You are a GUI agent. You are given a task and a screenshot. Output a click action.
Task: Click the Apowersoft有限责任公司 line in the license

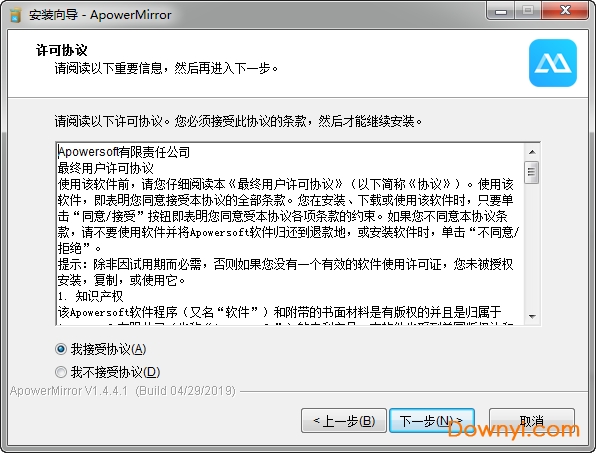tap(124, 152)
